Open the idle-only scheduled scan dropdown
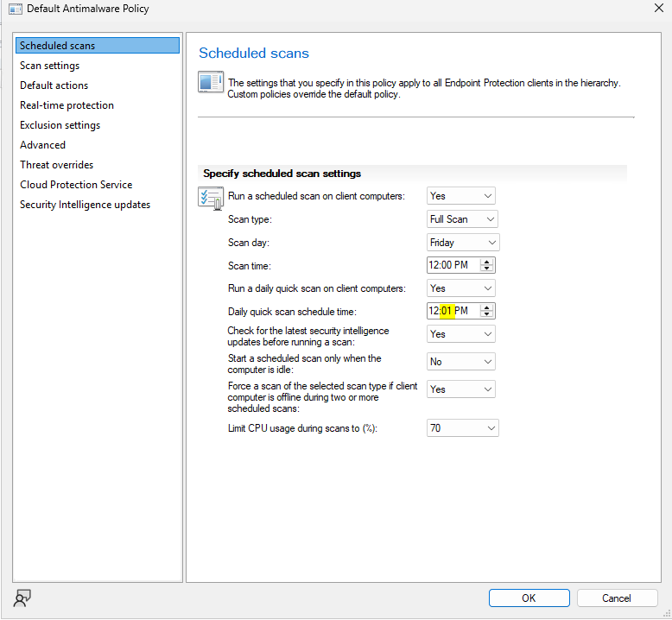The image size is (672, 620). 460,362
